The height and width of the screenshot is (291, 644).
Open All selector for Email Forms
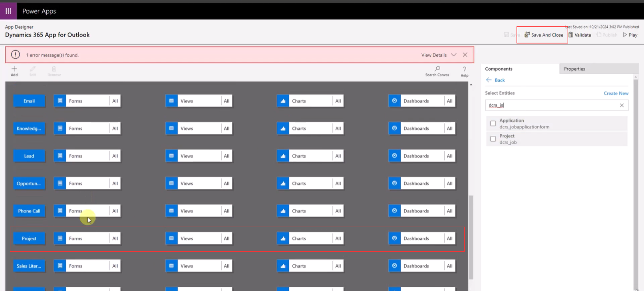(x=115, y=101)
